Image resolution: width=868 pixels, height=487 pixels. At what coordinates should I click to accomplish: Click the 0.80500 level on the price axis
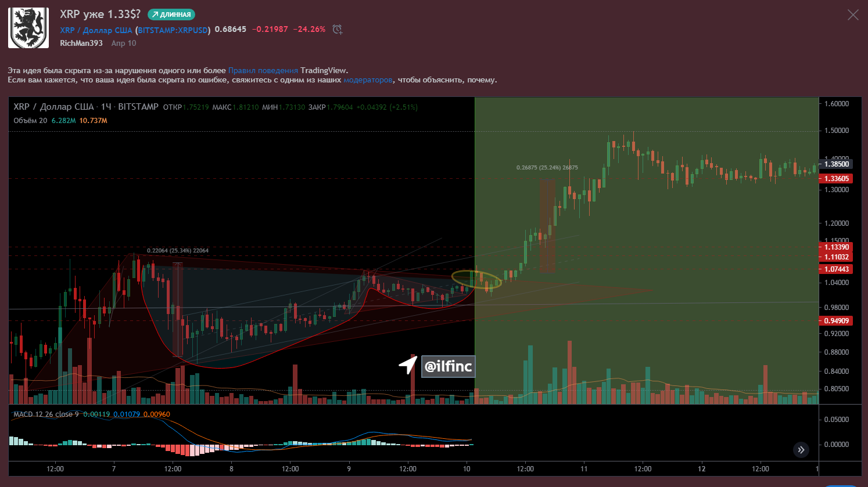click(837, 389)
